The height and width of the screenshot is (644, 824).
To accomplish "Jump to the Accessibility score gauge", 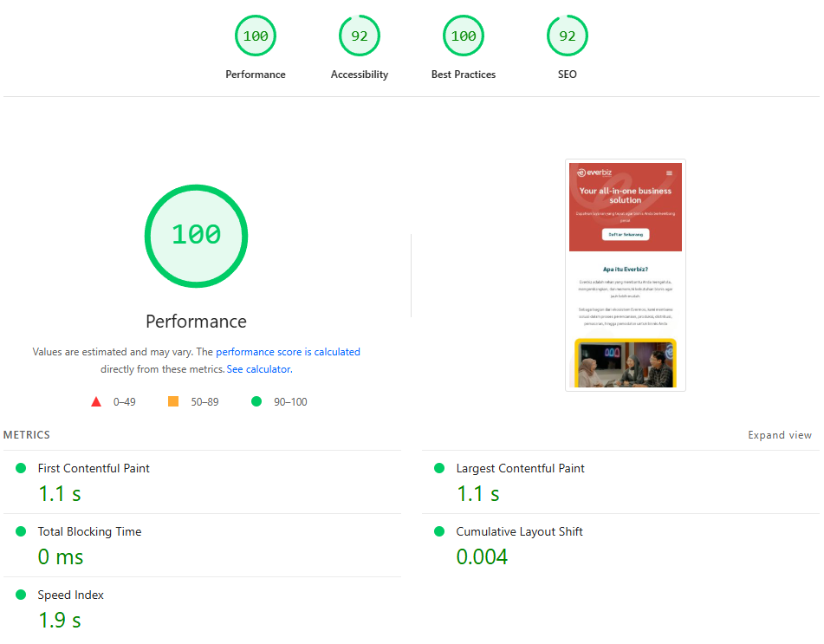I will (360, 36).
